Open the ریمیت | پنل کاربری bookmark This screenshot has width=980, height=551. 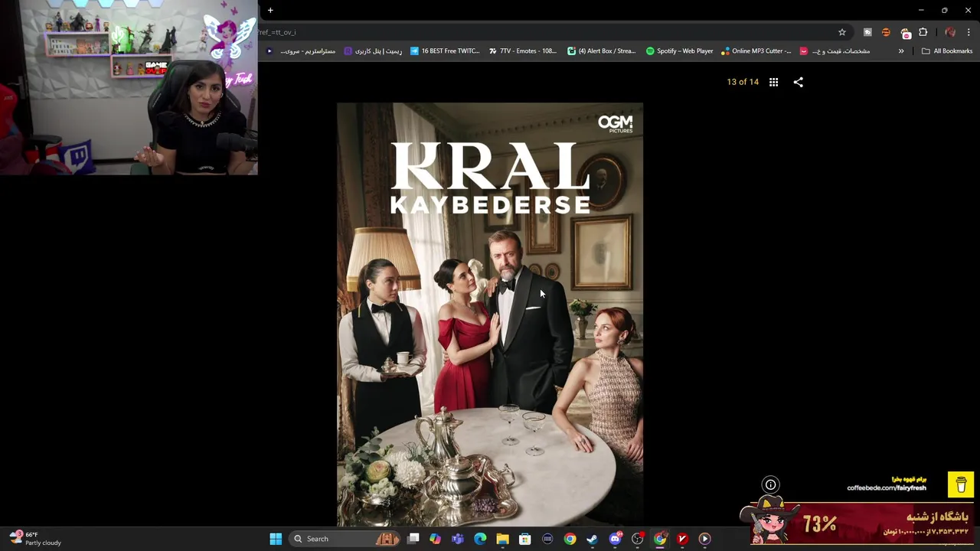click(373, 51)
